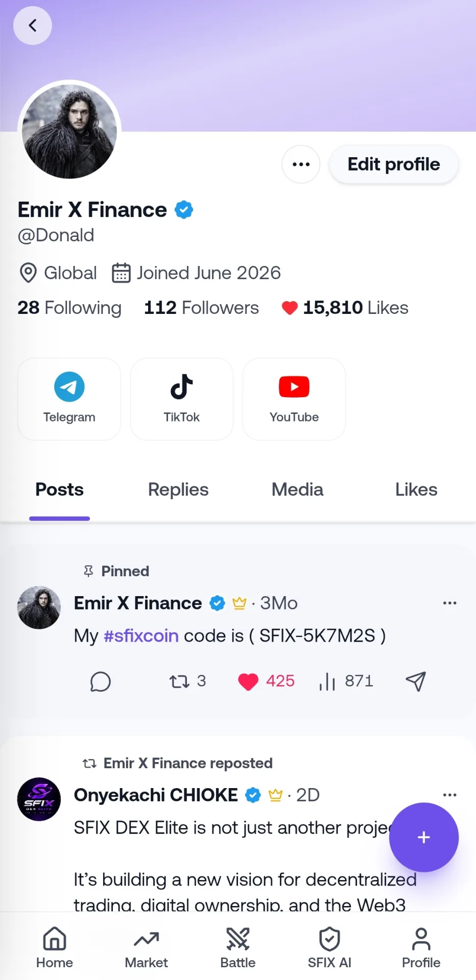Open the YouTube social link

[294, 399]
